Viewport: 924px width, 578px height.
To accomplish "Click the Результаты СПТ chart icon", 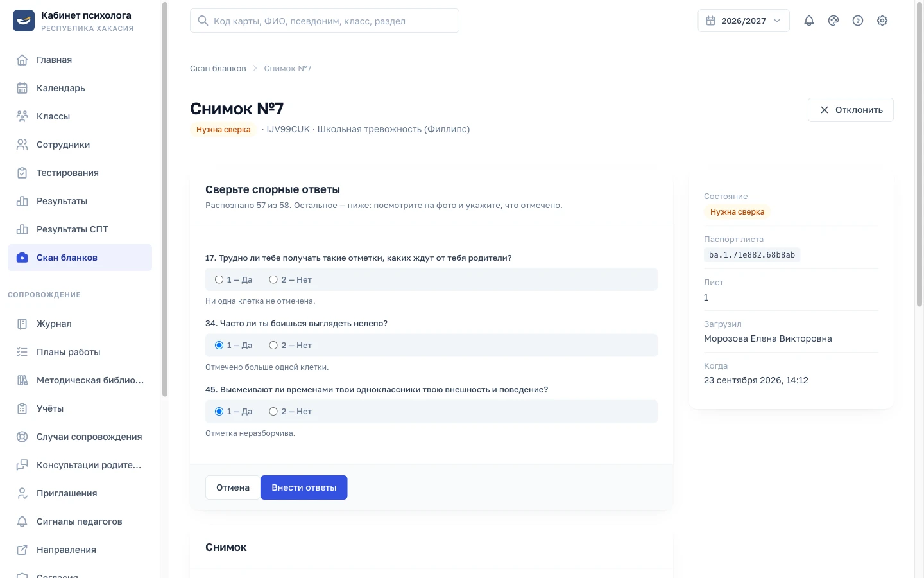I will 22,229.
